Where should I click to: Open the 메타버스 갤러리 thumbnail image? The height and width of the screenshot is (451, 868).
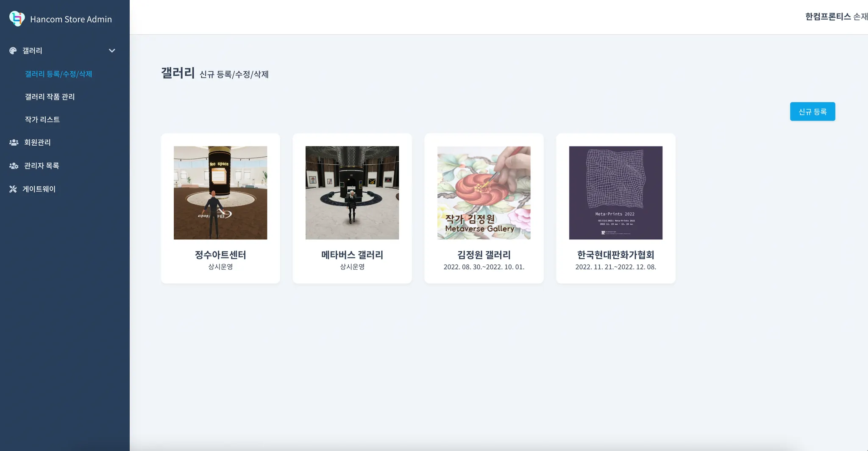pyautogui.click(x=352, y=193)
